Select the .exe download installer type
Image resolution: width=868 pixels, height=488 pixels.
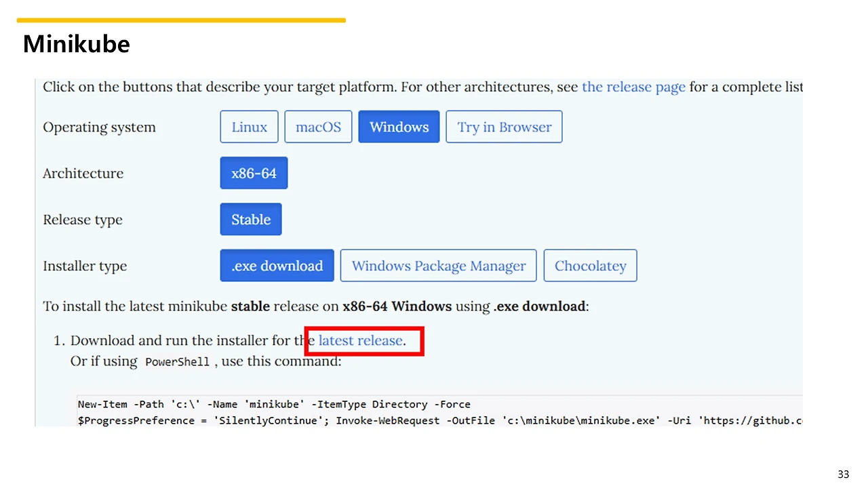pos(277,266)
